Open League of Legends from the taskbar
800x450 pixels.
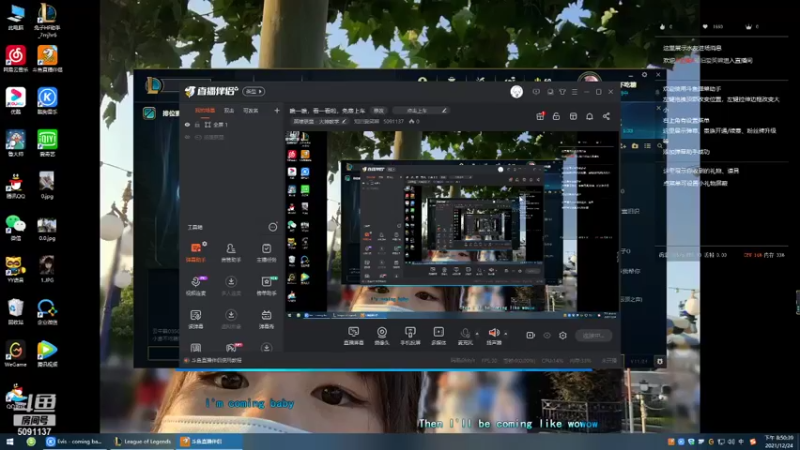pos(142,441)
